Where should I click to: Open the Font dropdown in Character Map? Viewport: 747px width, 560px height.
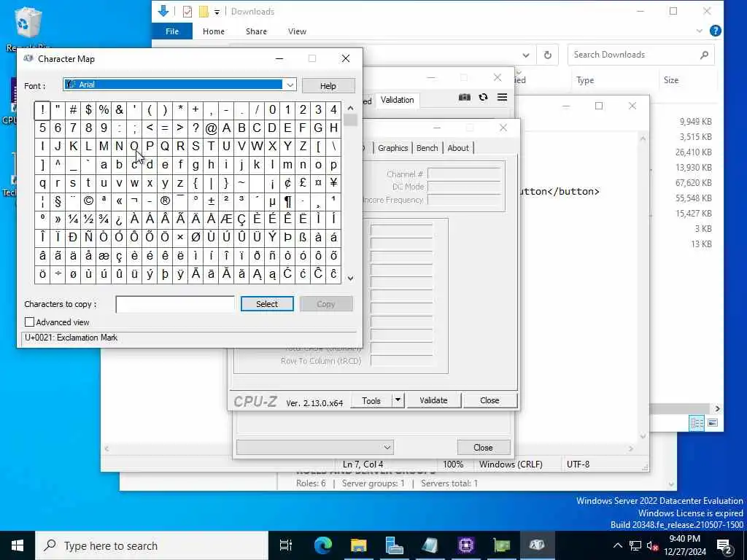pos(290,85)
